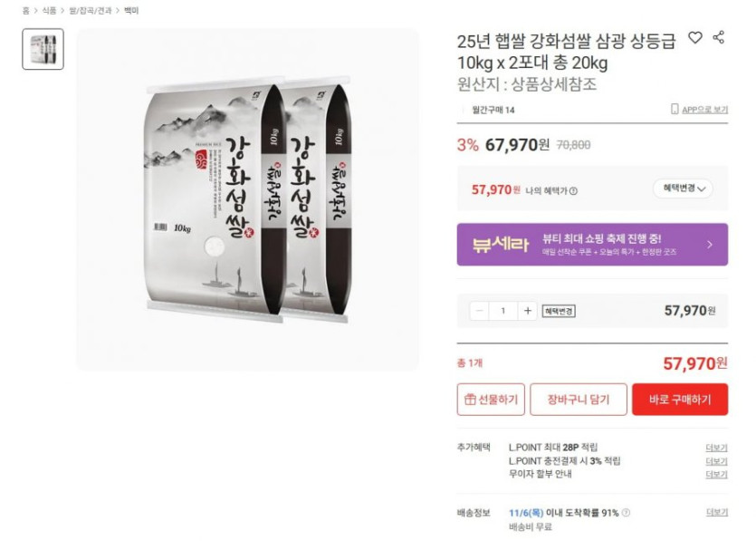The width and height of the screenshot is (756, 541).
Task: Increase quantity with the plus button
Action: pos(528,311)
